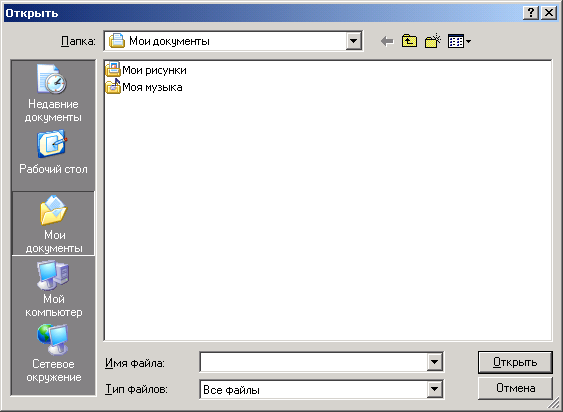This screenshot has height=412, width=563.
Task: Open Сетевое окружение in sidebar
Action: point(53,354)
